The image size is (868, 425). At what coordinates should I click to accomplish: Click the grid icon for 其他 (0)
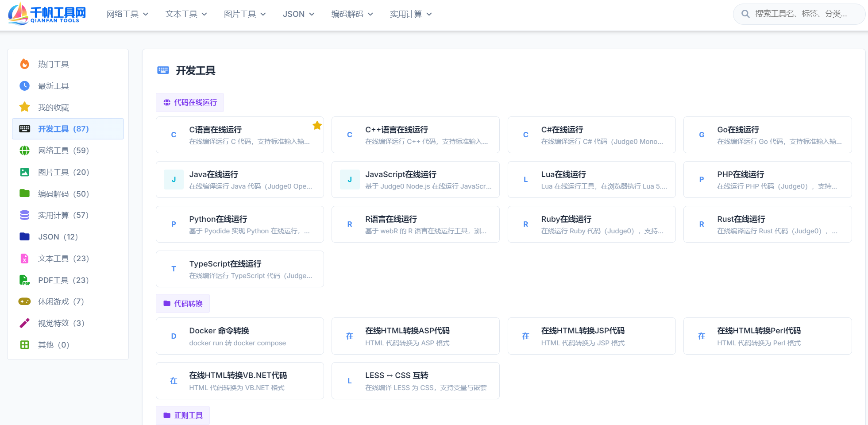(x=25, y=344)
